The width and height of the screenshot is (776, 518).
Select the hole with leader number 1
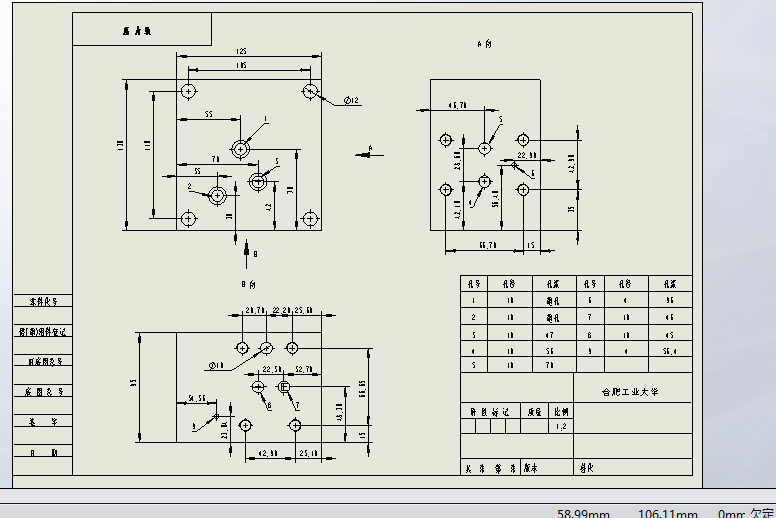241,149
